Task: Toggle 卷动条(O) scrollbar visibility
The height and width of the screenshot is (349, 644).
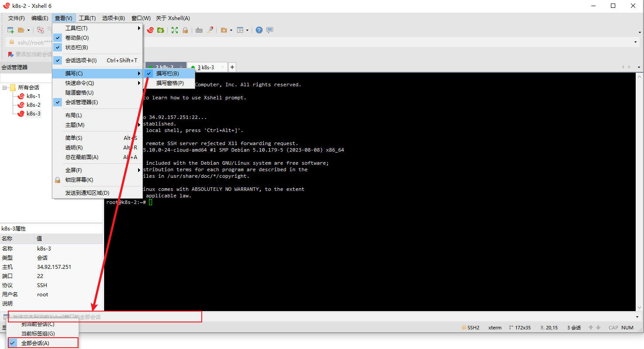Action: click(97, 38)
